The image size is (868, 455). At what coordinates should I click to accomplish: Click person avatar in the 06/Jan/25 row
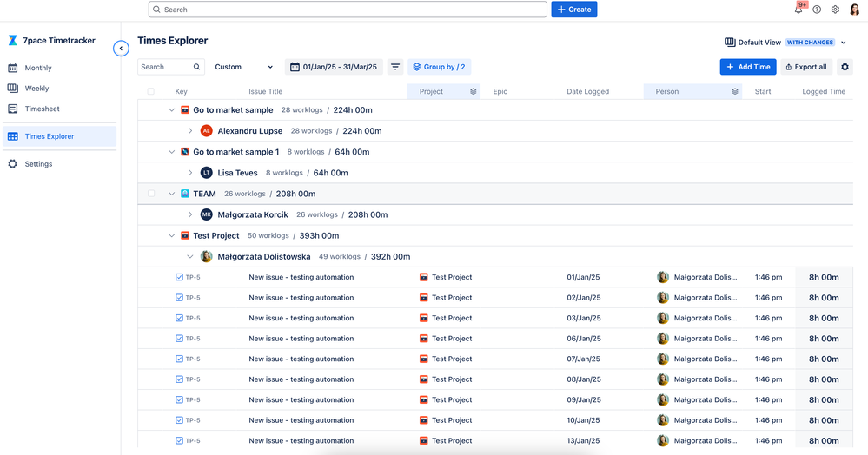click(663, 338)
